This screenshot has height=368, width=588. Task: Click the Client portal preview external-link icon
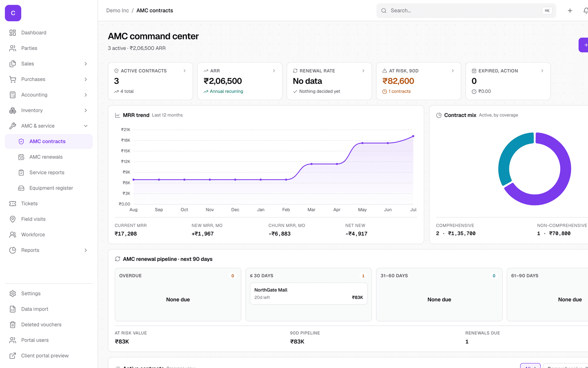click(x=12, y=356)
